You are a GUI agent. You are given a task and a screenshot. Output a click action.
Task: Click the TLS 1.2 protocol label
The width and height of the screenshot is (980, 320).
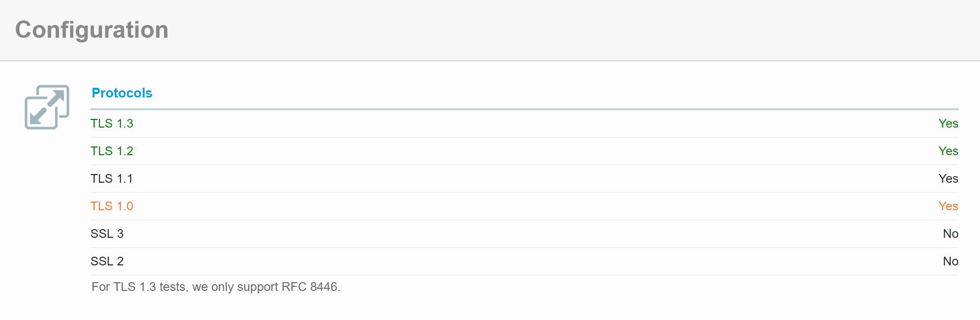pos(112,151)
